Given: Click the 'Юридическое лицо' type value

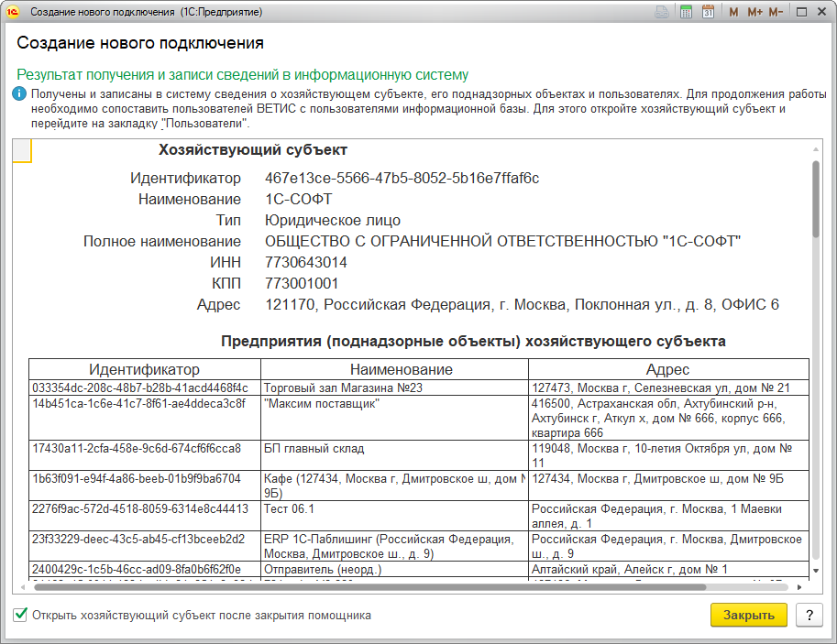Looking at the screenshot, I should [x=333, y=221].
